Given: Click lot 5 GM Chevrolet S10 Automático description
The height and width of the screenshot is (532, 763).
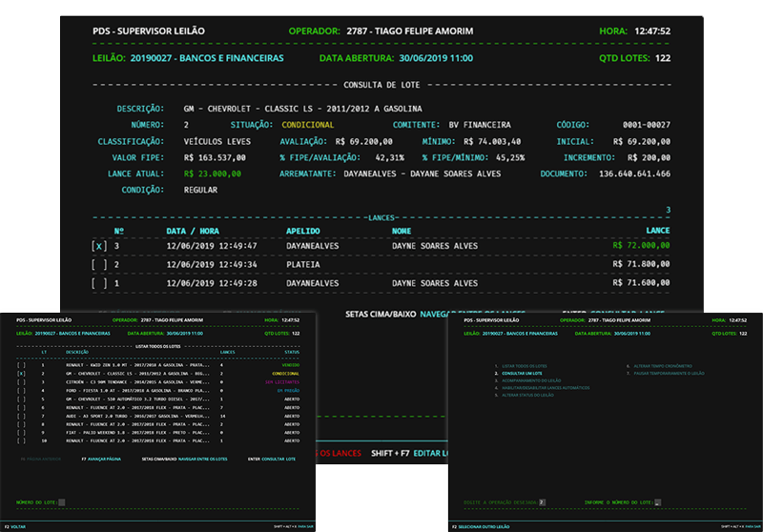Looking at the screenshot, I should 137,399.
